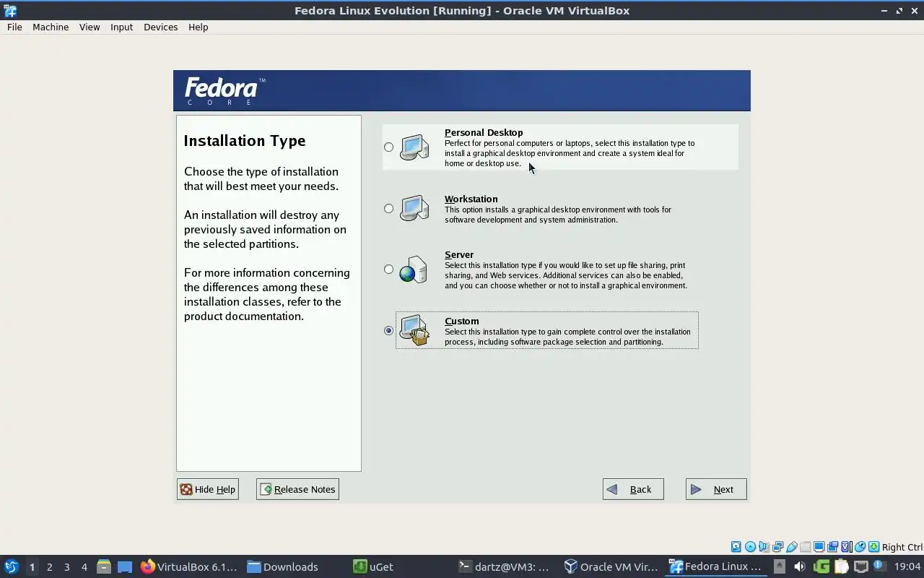Switch to workspace 1
The image size is (924, 578).
(x=32, y=567)
